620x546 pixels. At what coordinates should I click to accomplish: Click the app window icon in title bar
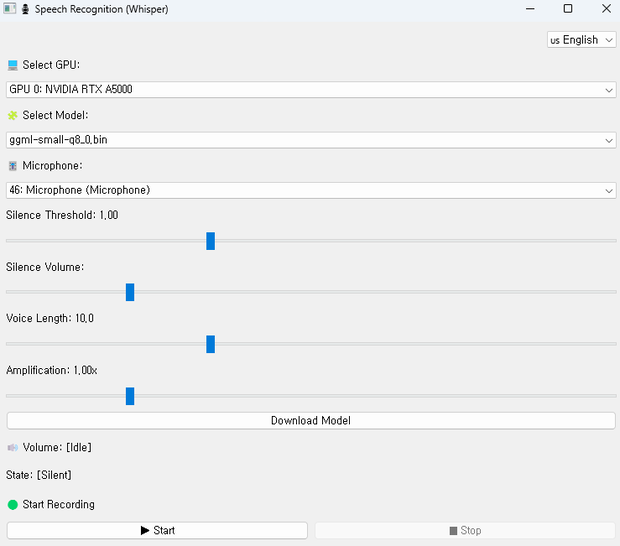point(9,9)
